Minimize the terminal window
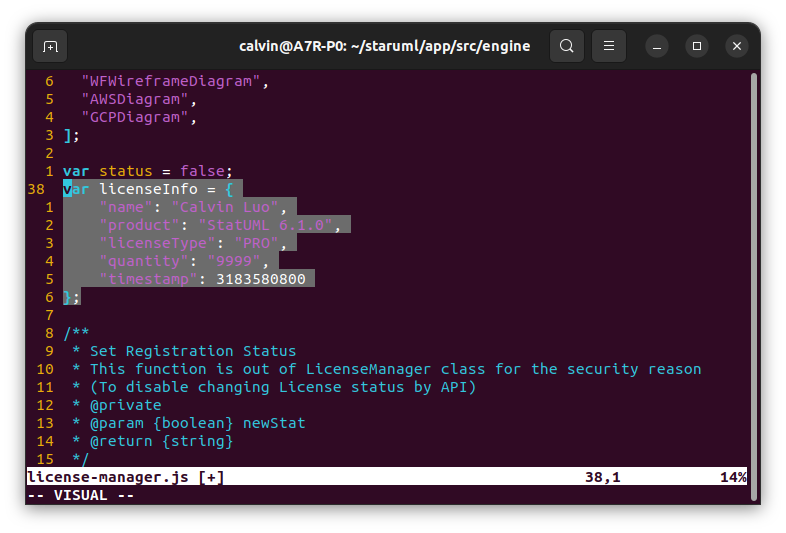This screenshot has width=786, height=533. pos(657,47)
